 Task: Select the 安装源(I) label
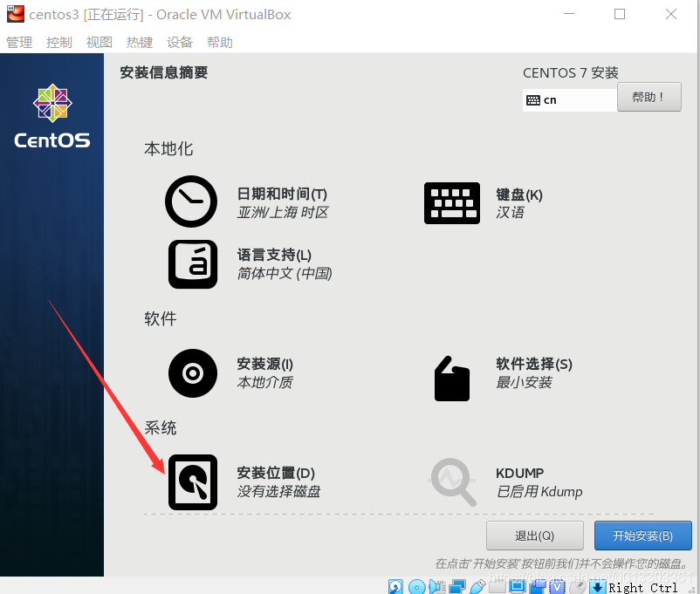tap(264, 364)
